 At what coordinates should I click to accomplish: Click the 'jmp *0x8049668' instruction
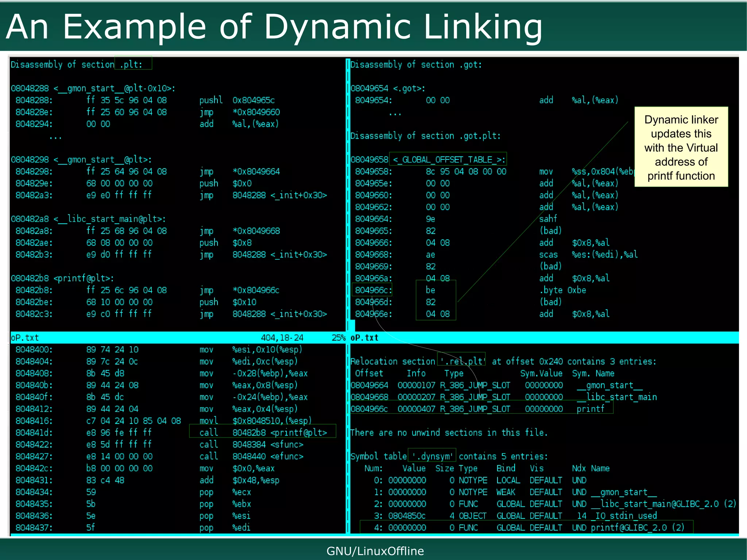240,231
